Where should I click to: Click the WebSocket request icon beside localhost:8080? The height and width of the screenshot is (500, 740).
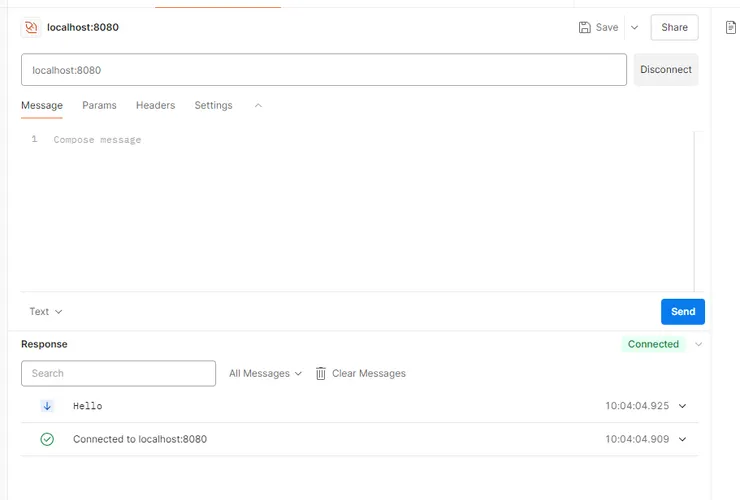coord(31,27)
